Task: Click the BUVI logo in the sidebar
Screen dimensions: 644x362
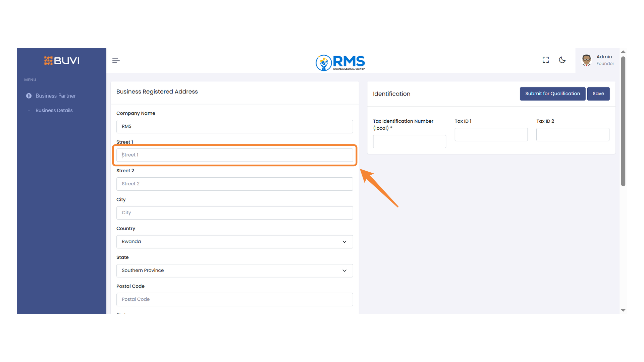Action: pos(62,61)
